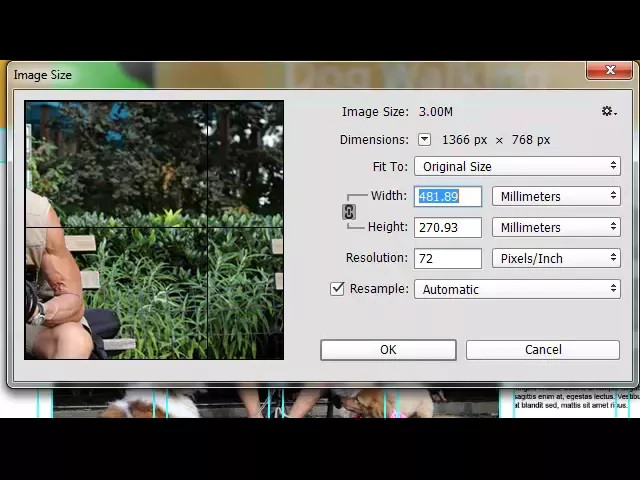640x480 pixels.
Task: Click the Height field showing 270.93
Action: 448,227
